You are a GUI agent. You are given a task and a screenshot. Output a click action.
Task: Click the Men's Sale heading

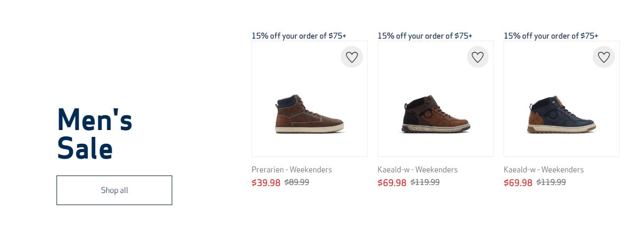[95, 134]
